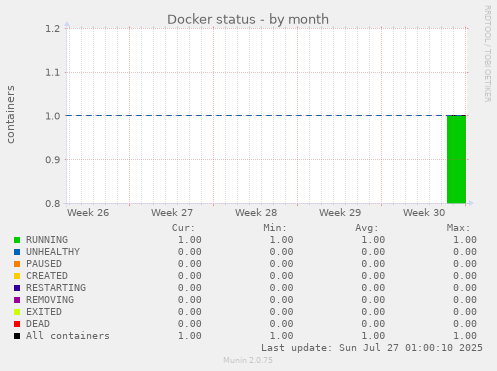Click the PAUSED Avg value 0.00
The height and width of the screenshot is (371, 497).
pyautogui.click(x=373, y=264)
